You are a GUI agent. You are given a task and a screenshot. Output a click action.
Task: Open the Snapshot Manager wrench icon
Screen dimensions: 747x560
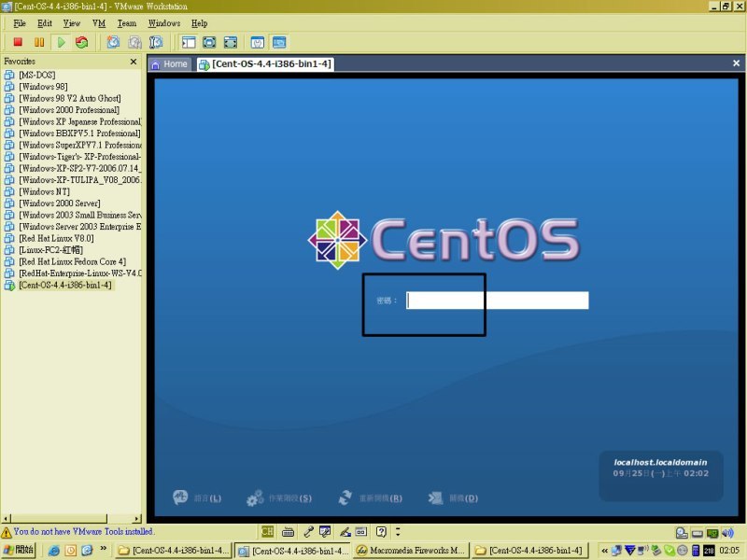point(156,42)
